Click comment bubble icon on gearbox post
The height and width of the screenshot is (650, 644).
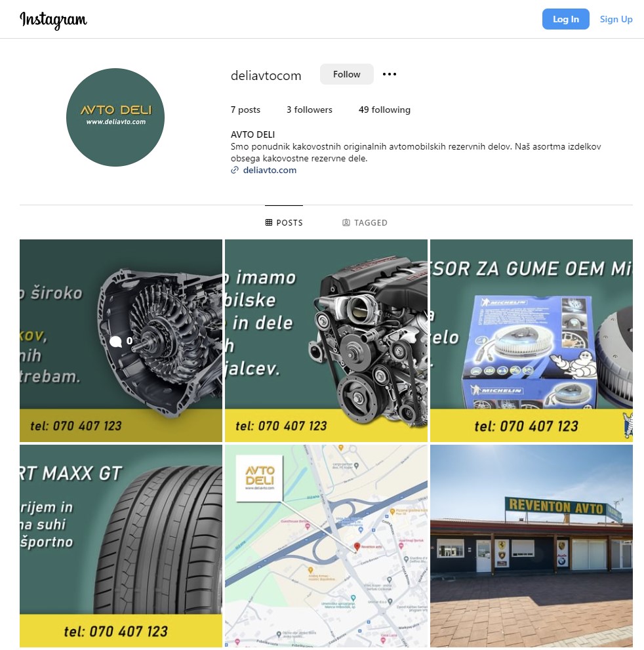pyautogui.click(x=115, y=341)
